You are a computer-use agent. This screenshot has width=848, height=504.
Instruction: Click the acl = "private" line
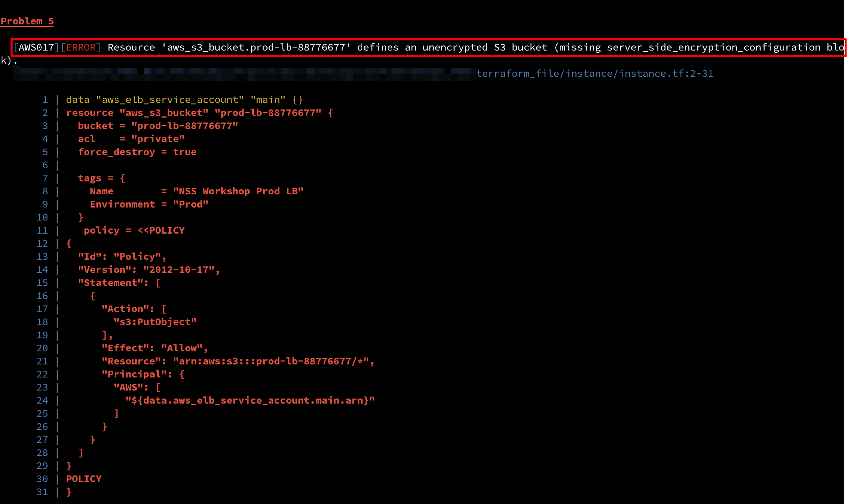tap(131, 139)
